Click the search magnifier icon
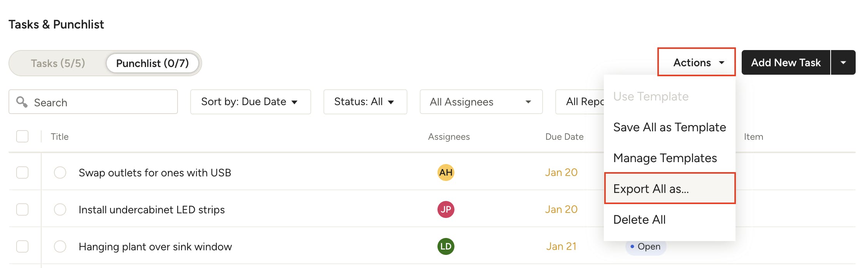 (x=22, y=102)
